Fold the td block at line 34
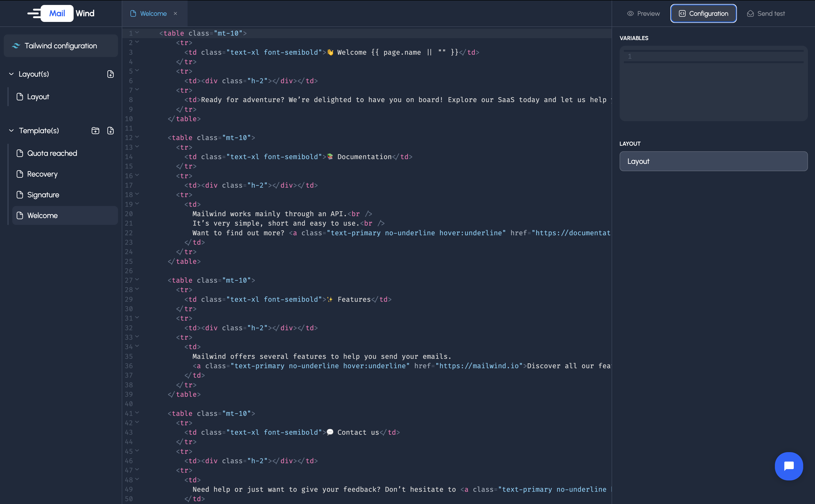Screen dimensions: 815x504 (137, 346)
